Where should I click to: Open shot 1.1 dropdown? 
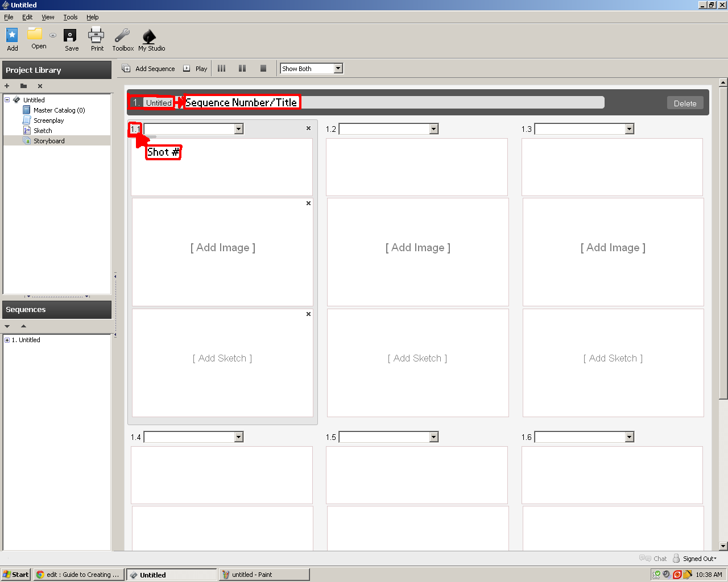[239, 129]
